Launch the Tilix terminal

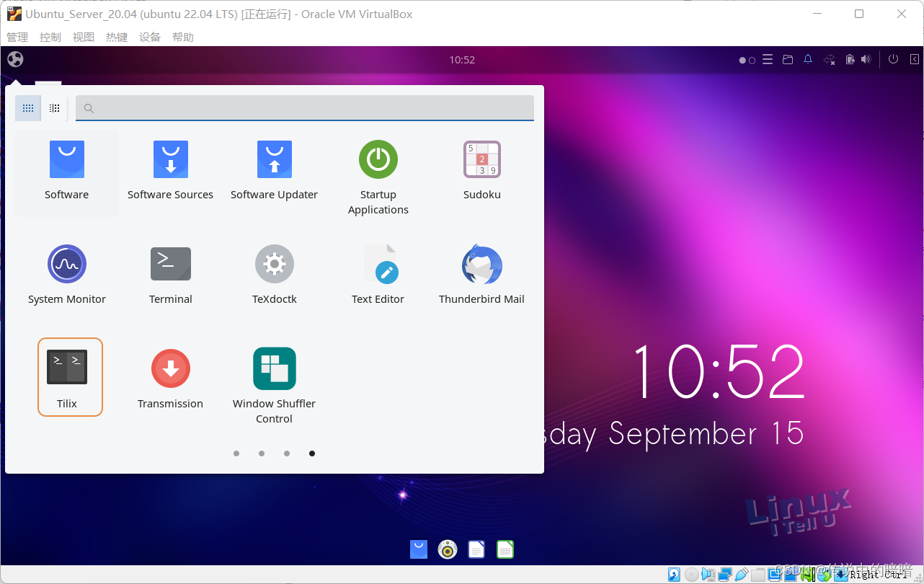click(x=70, y=377)
